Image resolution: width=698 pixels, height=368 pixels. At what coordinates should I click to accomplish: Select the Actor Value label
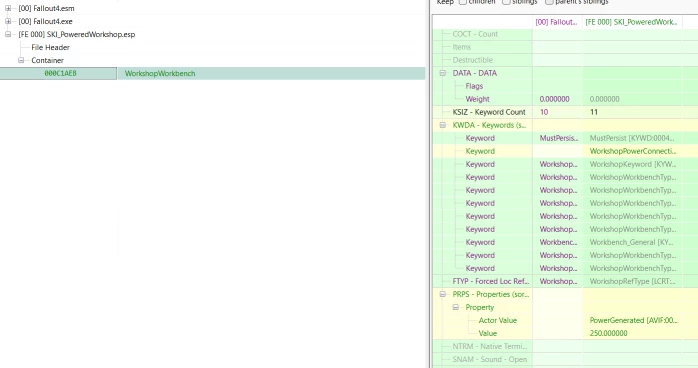[x=498, y=320]
